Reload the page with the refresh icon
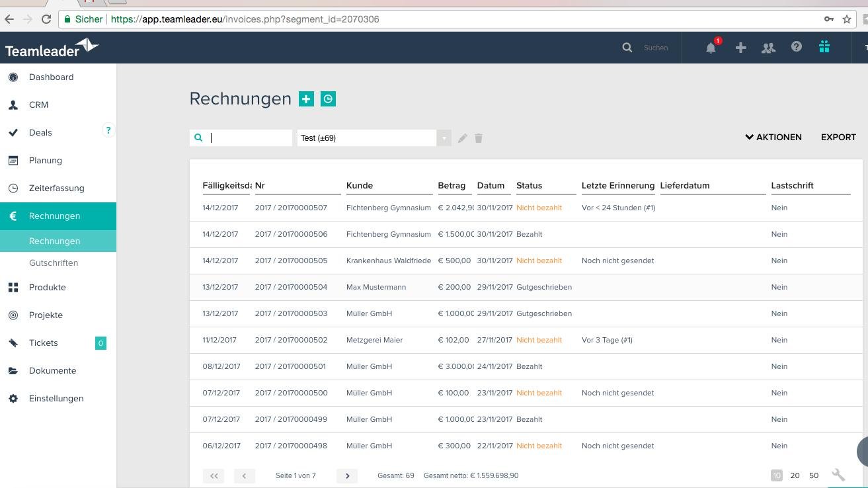This screenshot has width=868, height=488. pyautogui.click(x=46, y=19)
